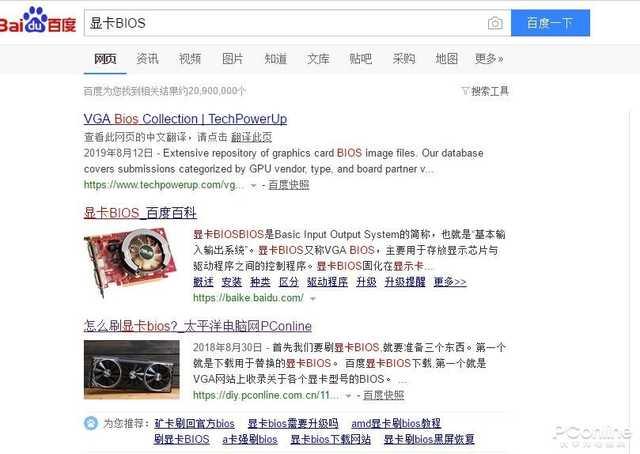Open VGA Bios Collection TechPowerUp link
The image size is (640, 454).
tap(185, 119)
